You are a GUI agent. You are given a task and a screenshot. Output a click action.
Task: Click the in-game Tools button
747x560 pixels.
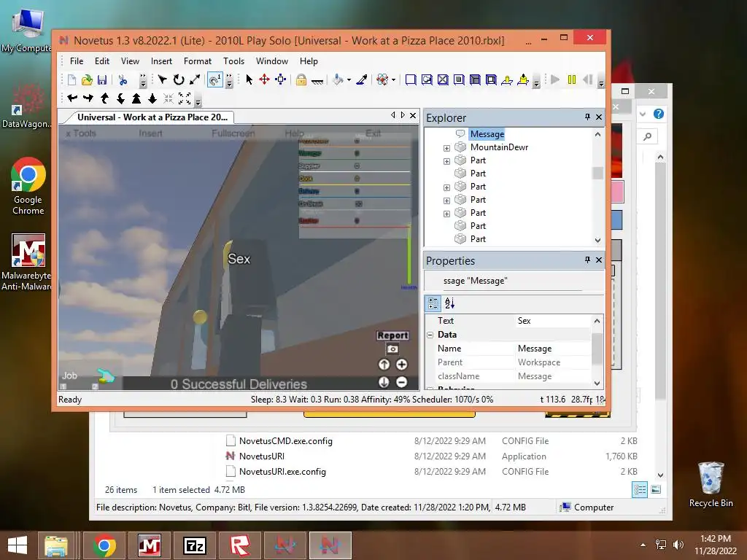point(81,133)
